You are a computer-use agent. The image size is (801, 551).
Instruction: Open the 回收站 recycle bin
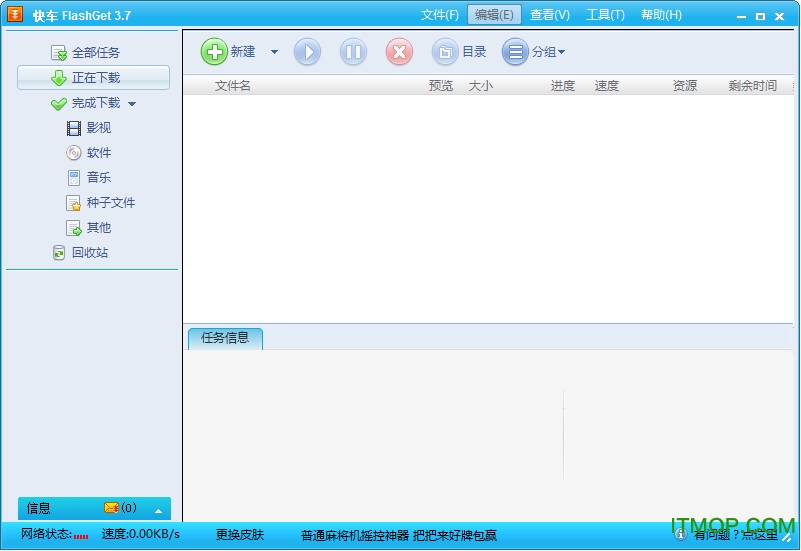(90, 253)
